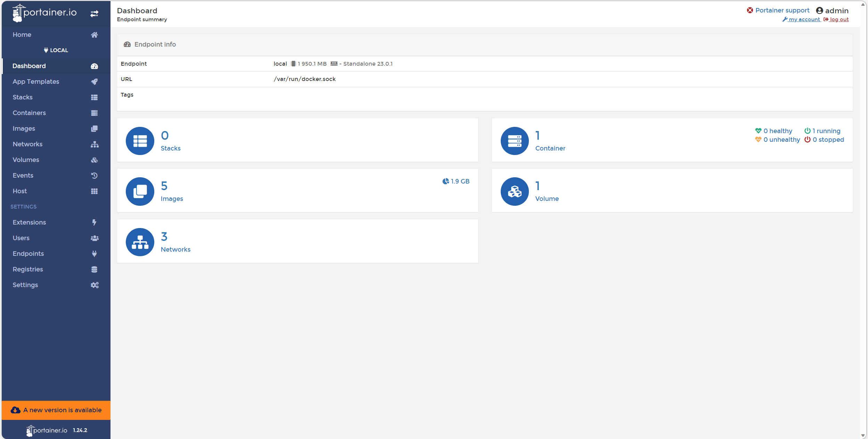Screen dimensions: 868x439
Task: Click the lightning bolt Extensions icon
Action: (94, 222)
